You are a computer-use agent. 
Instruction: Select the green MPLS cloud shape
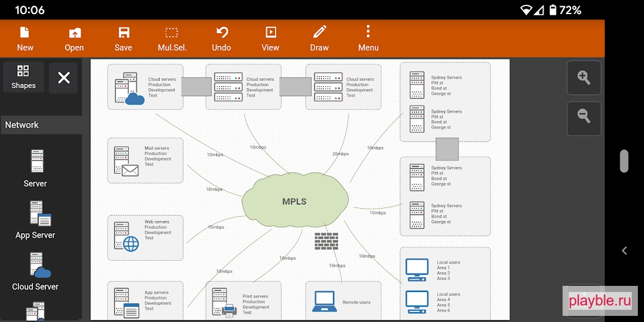tap(295, 200)
